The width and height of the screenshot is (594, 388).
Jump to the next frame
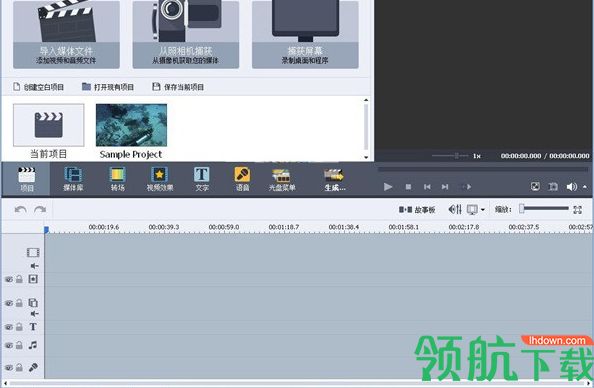pos(445,187)
